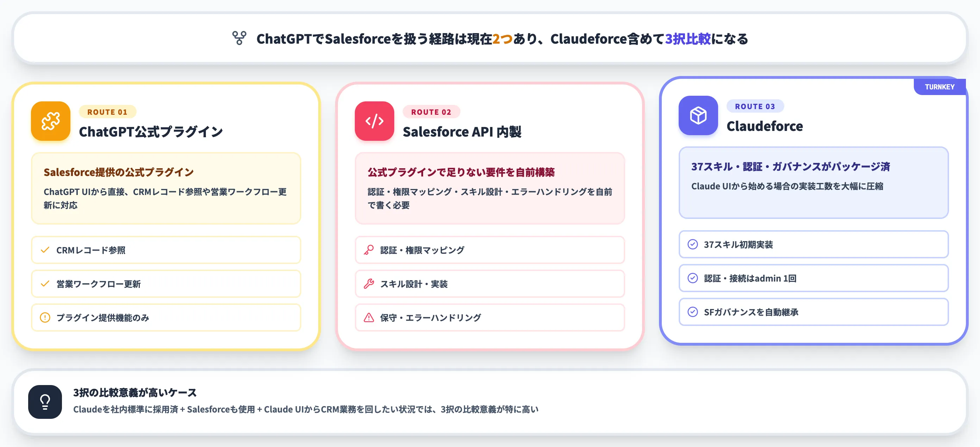Click the lightbulb icon in the bottom panel
This screenshot has height=447, width=980.
pyautogui.click(x=45, y=402)
